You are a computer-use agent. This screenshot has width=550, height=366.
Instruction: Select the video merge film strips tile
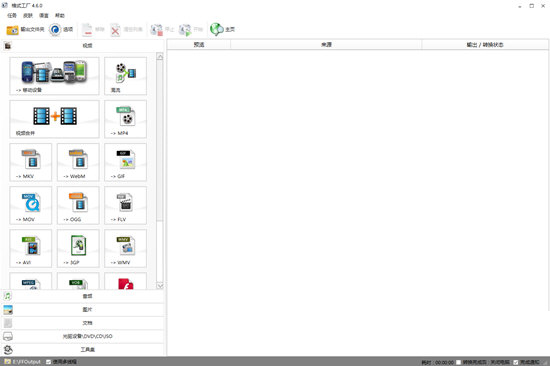[54, 119]
